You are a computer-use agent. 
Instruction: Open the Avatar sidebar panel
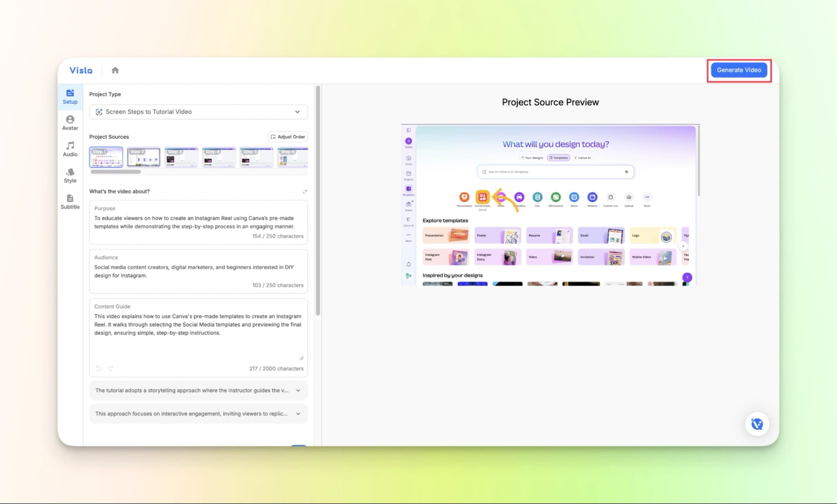click(70, 123)
